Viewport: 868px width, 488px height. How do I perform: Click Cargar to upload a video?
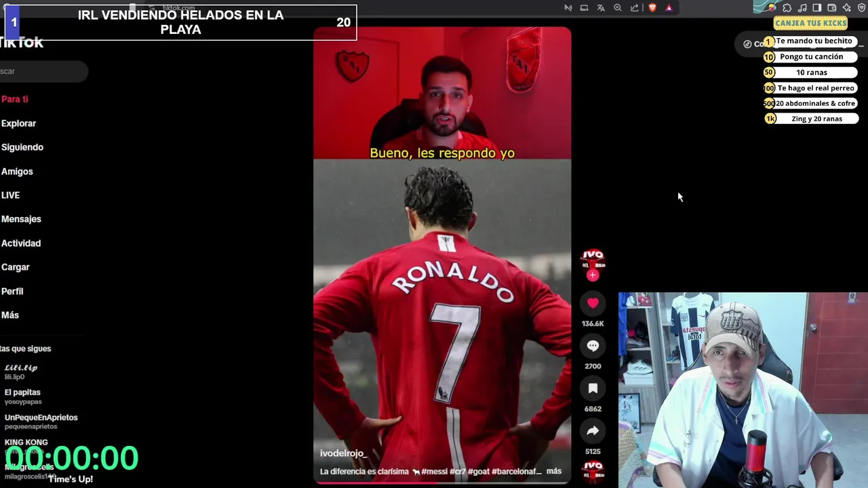tap(15, 267)
